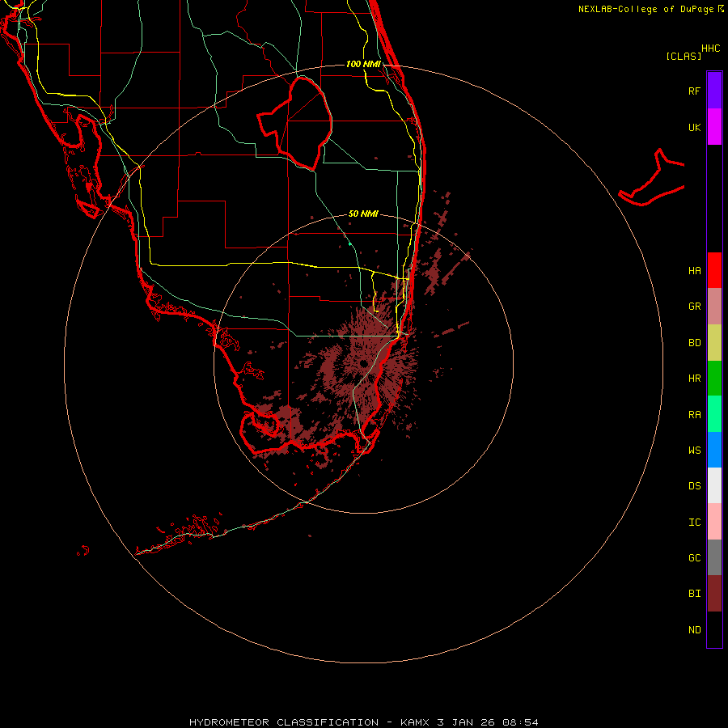Click the DS legend label
This screenshot has height=728, width=728.
[x=694, y=486]
